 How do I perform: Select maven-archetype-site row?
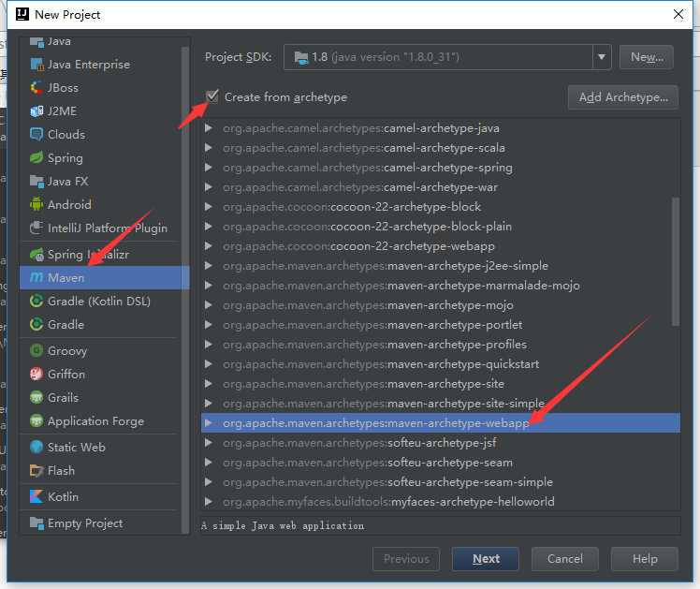[441, 384]
